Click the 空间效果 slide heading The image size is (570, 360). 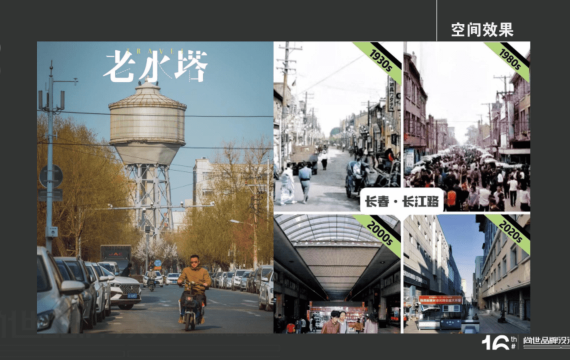482,30
